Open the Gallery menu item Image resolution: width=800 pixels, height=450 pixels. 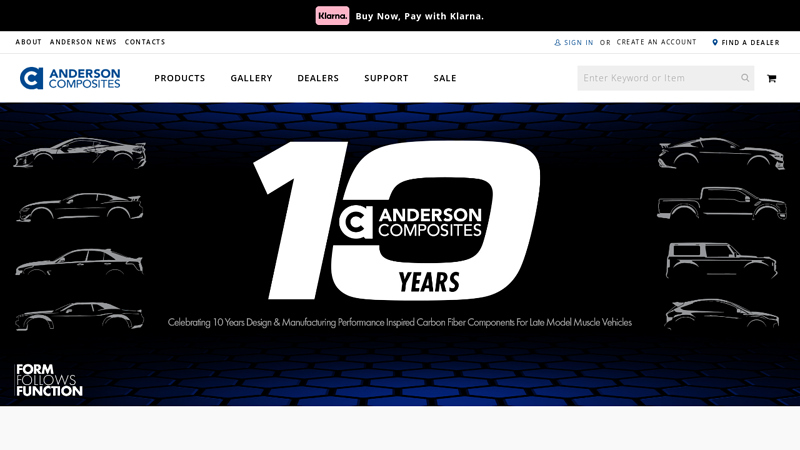251,78
